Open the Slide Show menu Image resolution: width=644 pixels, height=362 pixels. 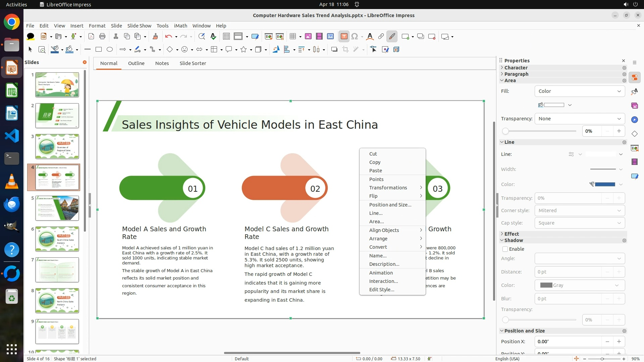(x=139, y=26)
